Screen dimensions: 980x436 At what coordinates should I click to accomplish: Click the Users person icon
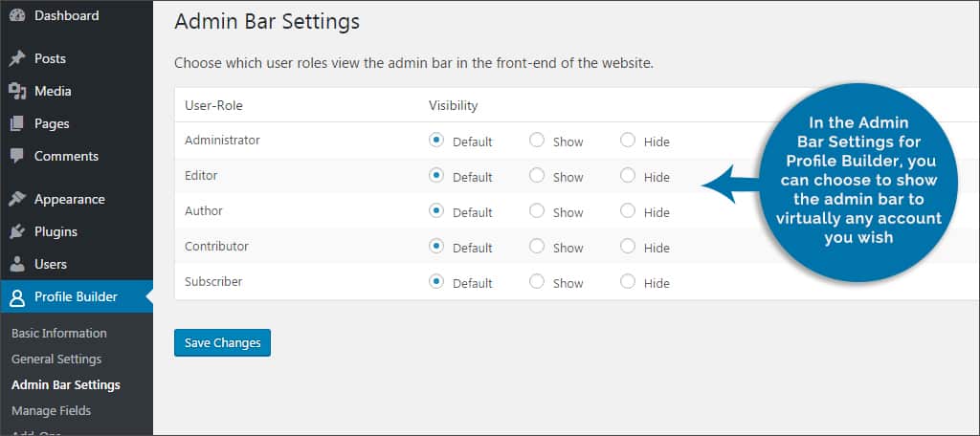coord(17,264)
